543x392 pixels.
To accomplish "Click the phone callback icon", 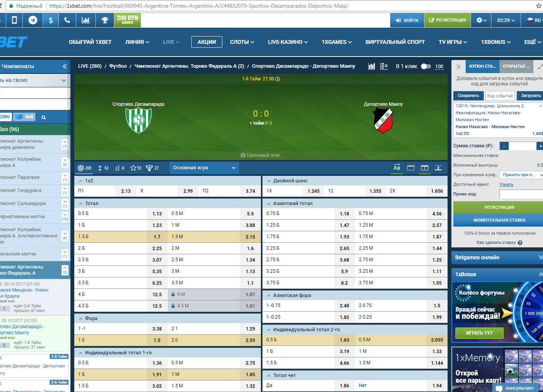I will coord(67,20).
